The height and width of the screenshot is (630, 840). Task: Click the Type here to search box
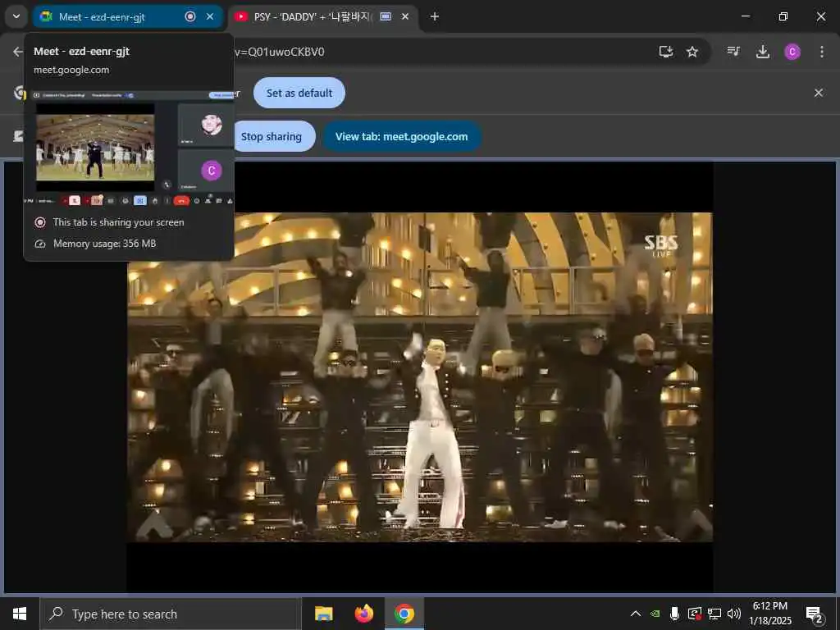[x=171, y=614]
